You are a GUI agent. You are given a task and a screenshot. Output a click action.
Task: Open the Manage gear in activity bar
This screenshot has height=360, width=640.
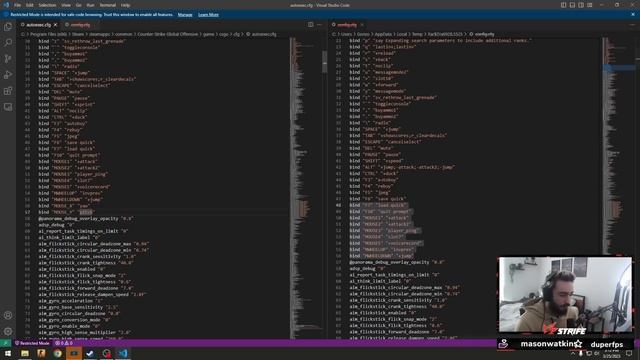8,331
